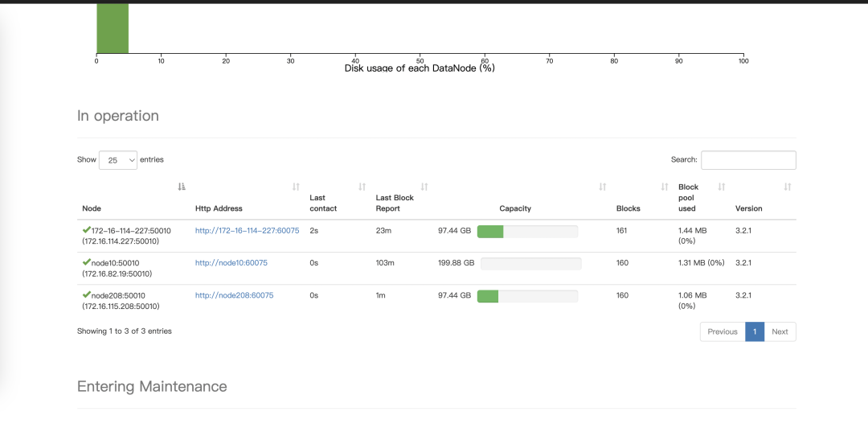Sort by Last Block Report column

[424, 187]
